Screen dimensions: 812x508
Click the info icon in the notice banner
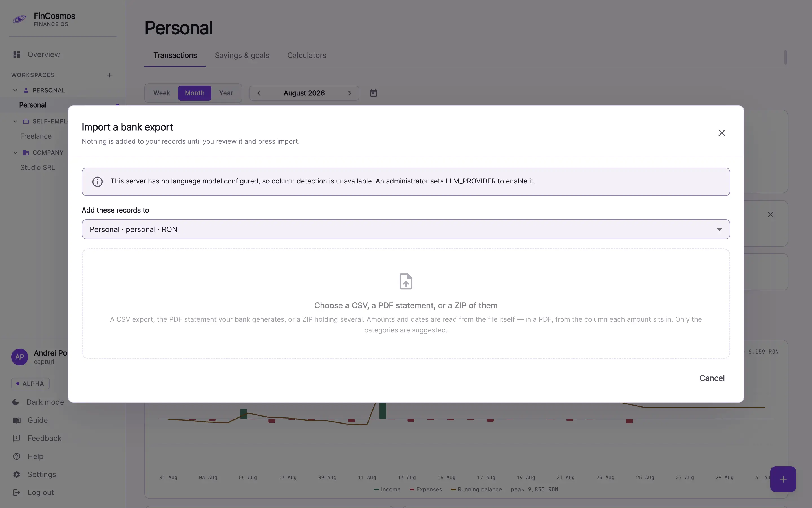pyautogui.click(x=97, y=181)
